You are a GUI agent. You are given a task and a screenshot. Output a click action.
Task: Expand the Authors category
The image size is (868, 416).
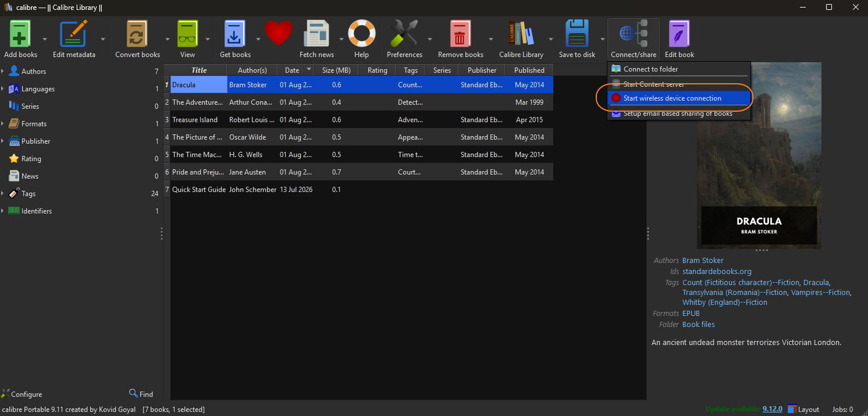coord(3,71)
